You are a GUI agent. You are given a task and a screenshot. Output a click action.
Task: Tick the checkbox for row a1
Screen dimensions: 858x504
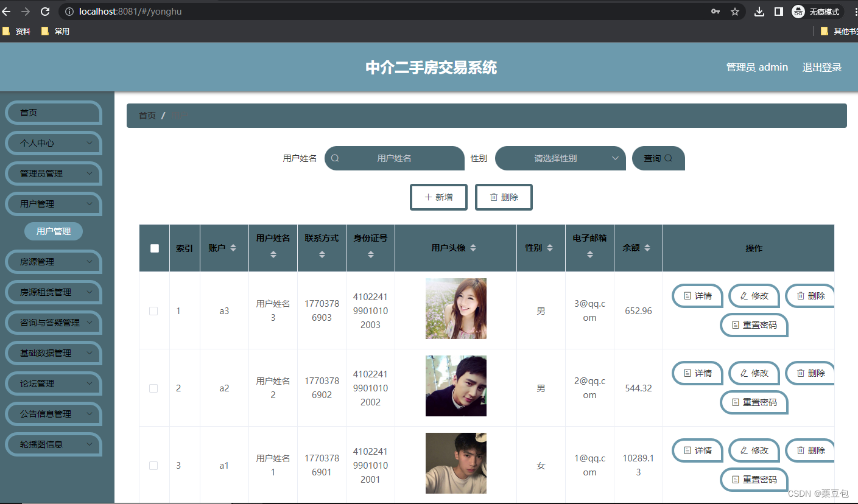(153, 466)
